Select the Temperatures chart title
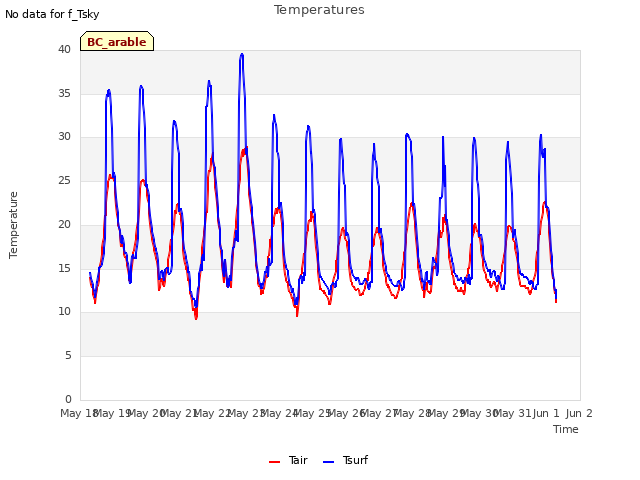Screen dimensions: 640x480 319,9
